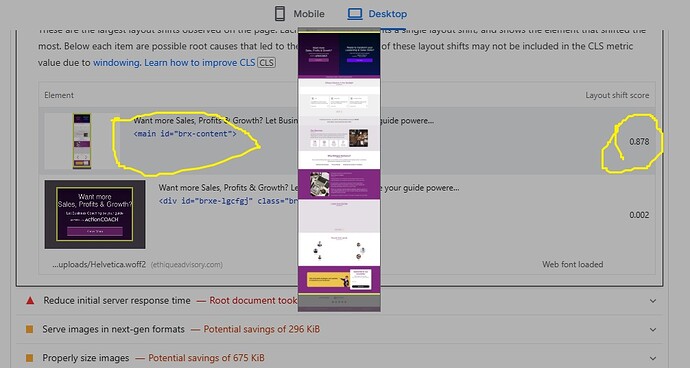The image size is (690, 368).
Task: Click orange square icon beside Serve images
Action: click(x=29, y=329)
